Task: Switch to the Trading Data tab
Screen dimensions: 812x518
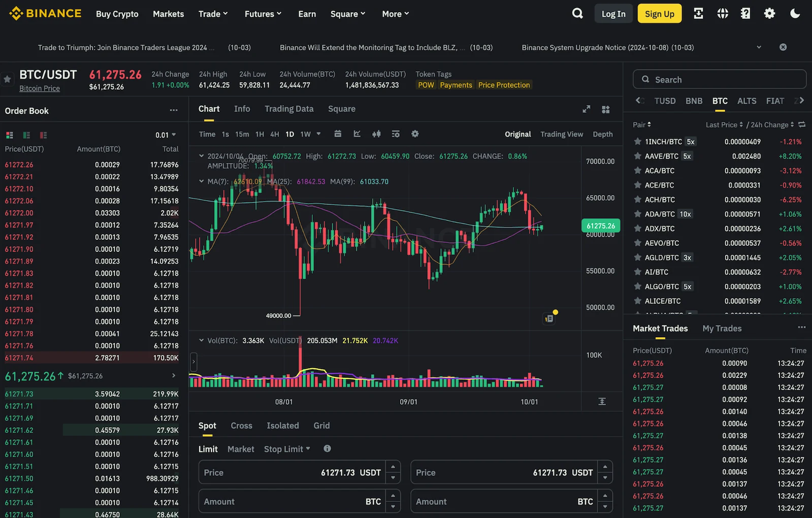Action: coord(289,109)
